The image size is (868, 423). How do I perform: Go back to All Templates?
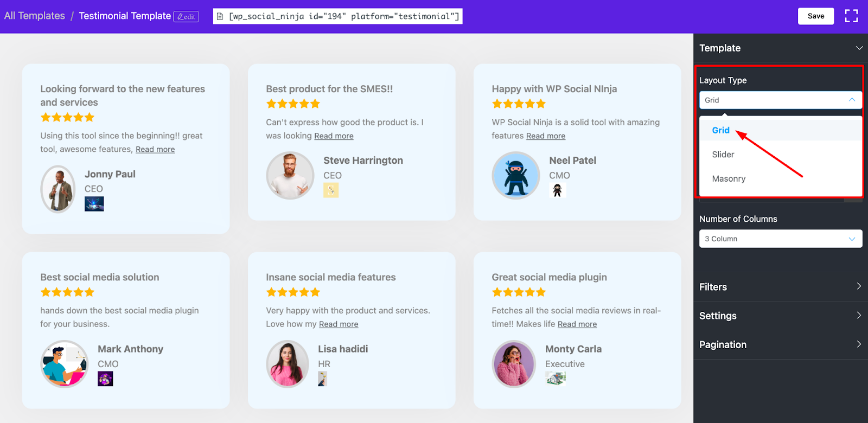point(35,16)
